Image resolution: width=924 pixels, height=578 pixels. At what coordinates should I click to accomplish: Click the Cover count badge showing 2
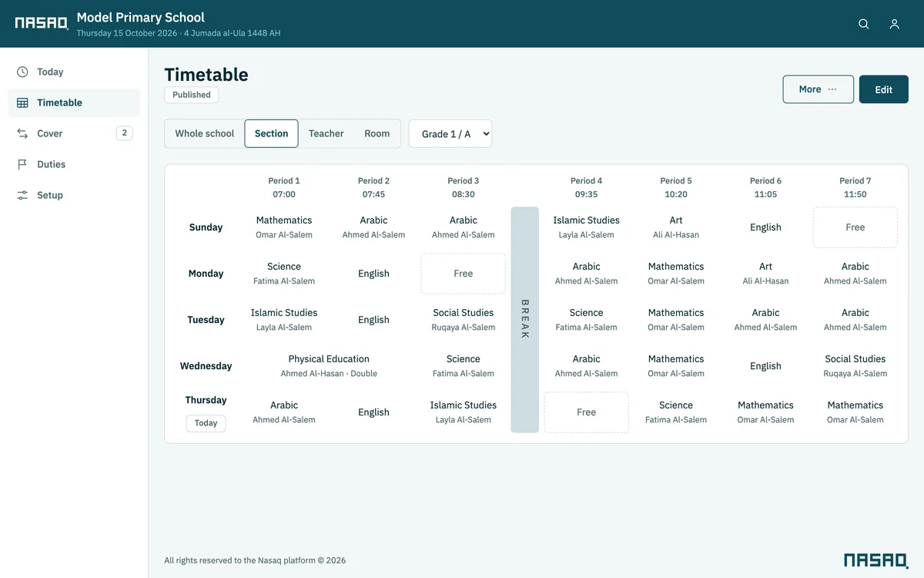pos(124,133)
